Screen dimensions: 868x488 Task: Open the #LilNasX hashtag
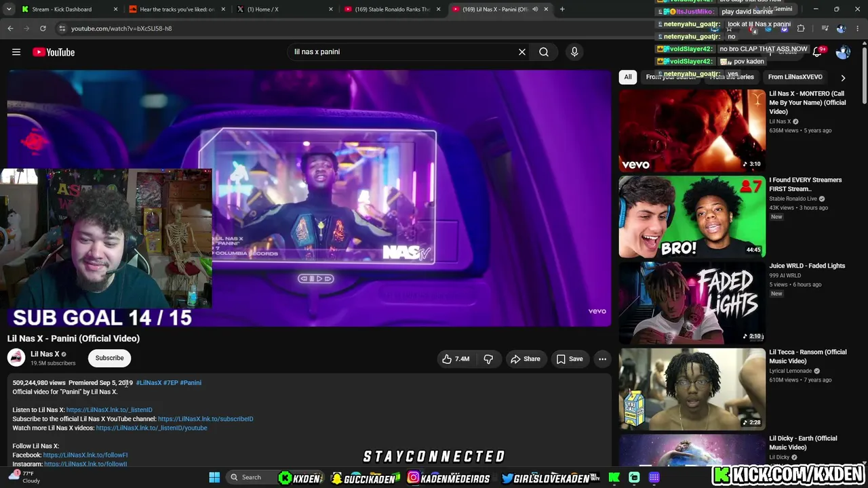(149, 383)
